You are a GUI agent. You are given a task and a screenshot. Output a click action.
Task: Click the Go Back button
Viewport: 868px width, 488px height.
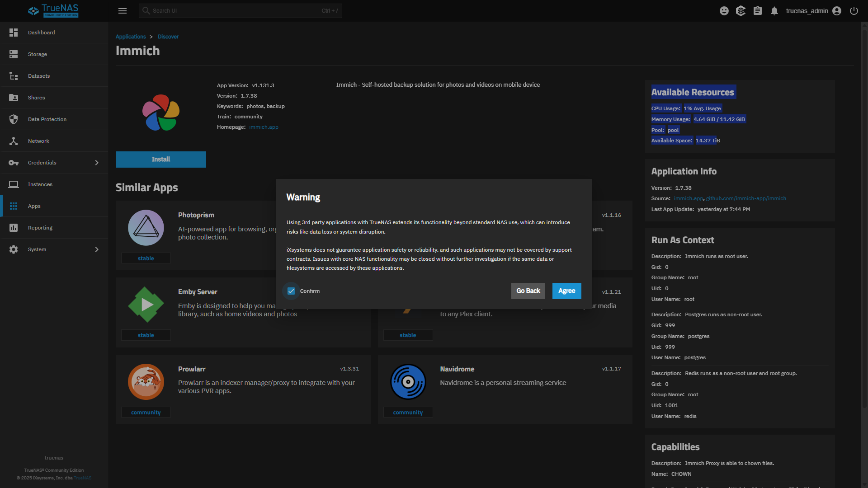528,291
